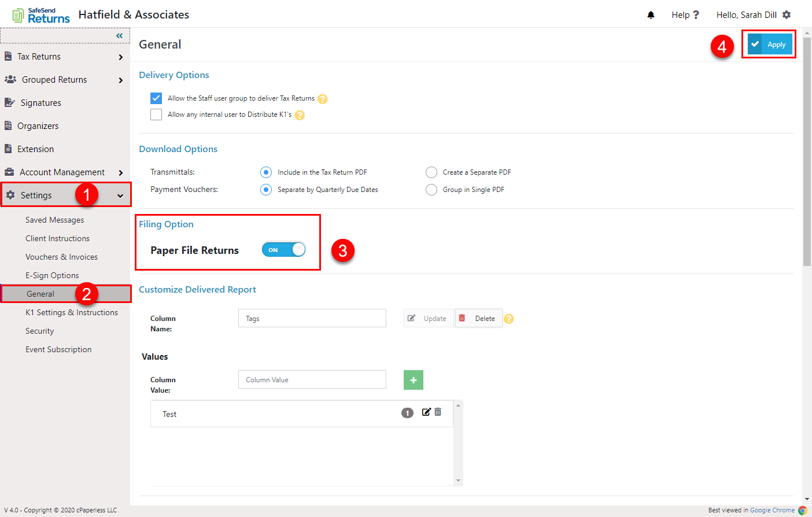This screenshot has height=517, width=812.
Task: Switch to E-Sign Options settings
Action: [x=53, y=275]
